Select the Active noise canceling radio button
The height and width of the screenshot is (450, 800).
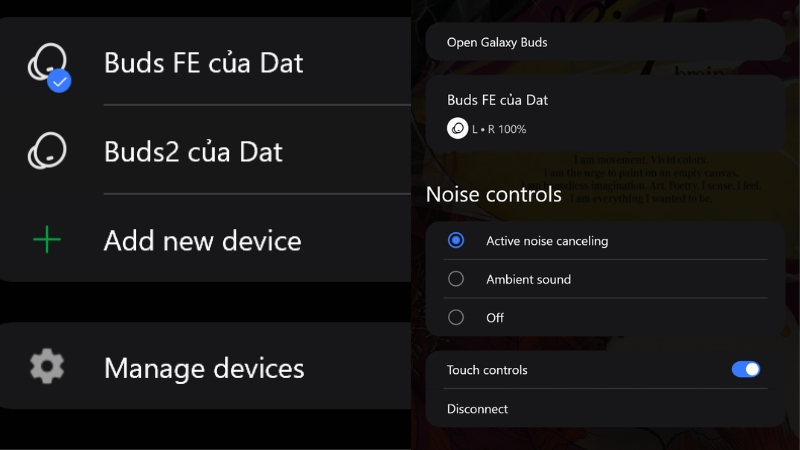pos(456,241)
